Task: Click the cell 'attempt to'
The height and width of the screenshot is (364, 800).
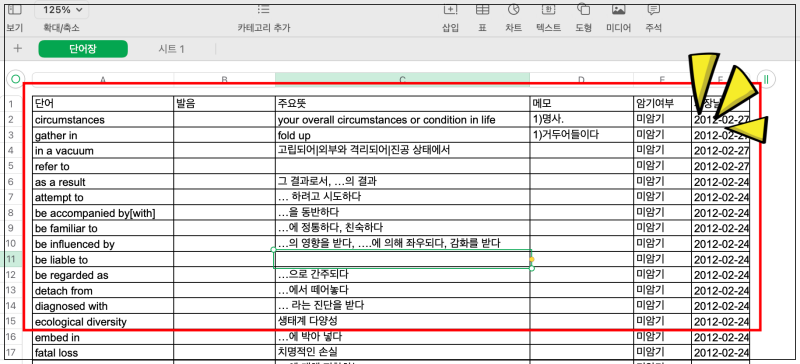Action: pyautogui.click(x=103, y=197)
